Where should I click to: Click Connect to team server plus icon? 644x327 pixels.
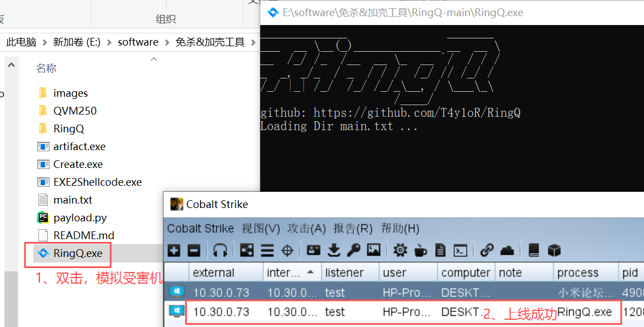click(x=174, y=250)
